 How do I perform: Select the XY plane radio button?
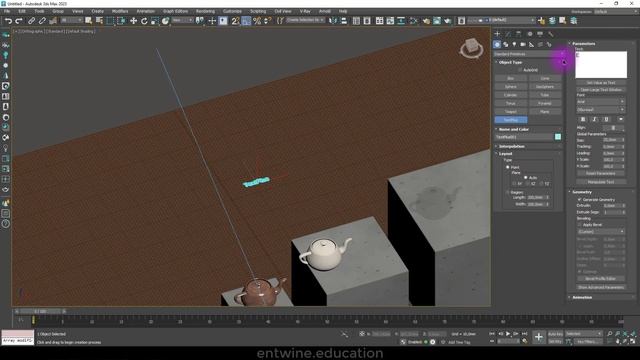pyautogui.click(x=515, y=184)
